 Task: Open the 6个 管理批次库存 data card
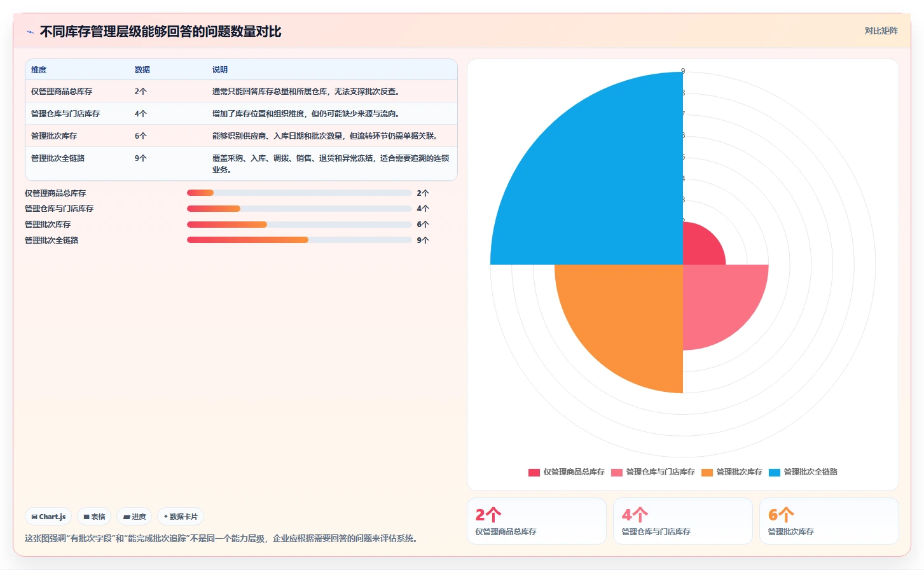(829, 521)
